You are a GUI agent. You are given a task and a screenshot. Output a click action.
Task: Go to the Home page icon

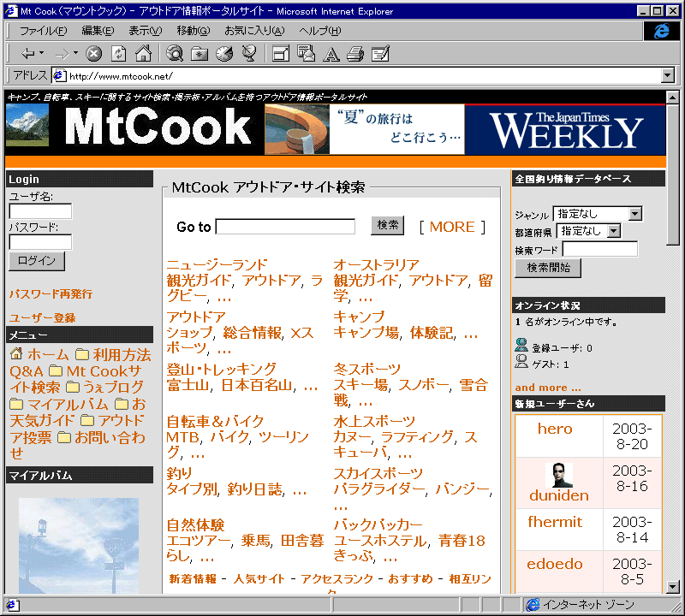point(143,54)
